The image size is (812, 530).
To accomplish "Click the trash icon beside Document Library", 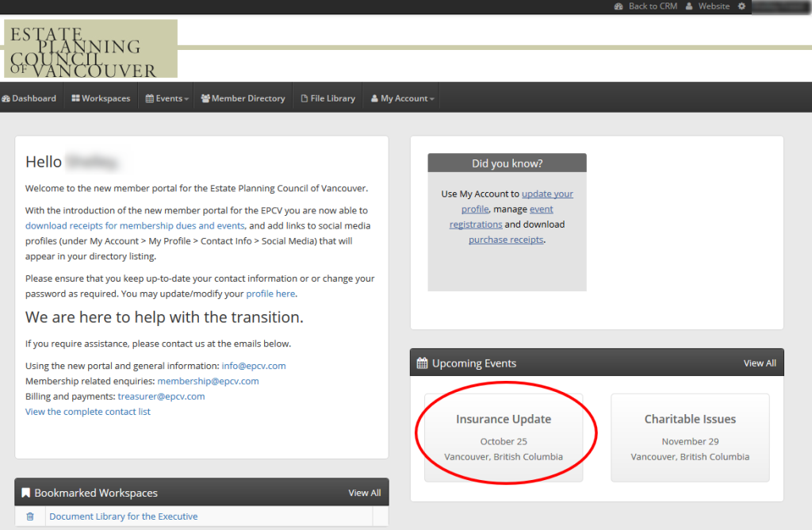I will 30,517.
